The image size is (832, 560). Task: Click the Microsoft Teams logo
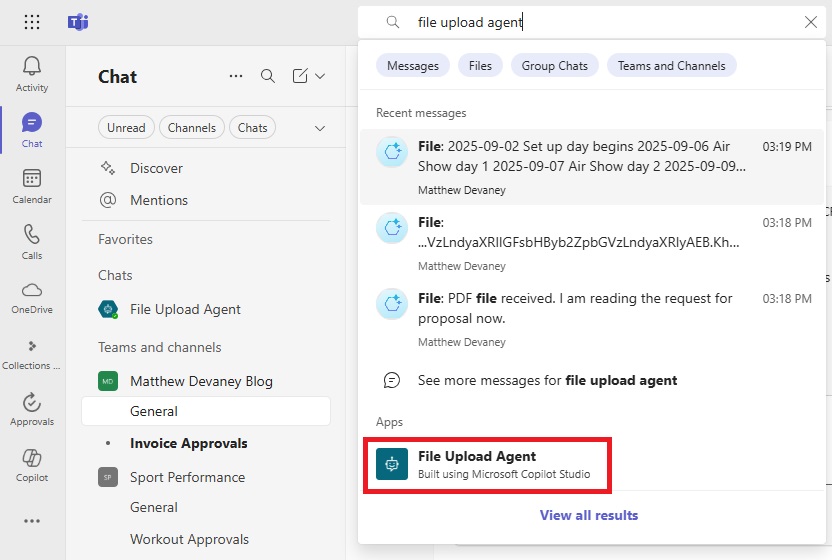[78, 22]
